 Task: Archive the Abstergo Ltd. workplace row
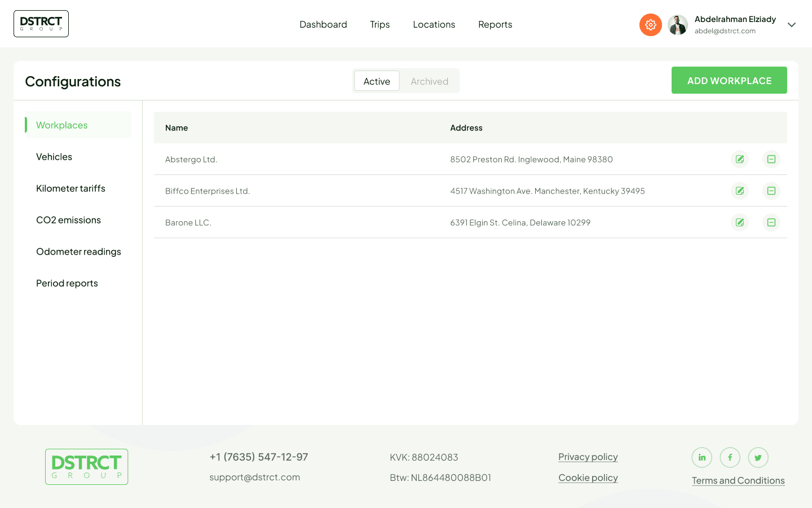(771, 159)
